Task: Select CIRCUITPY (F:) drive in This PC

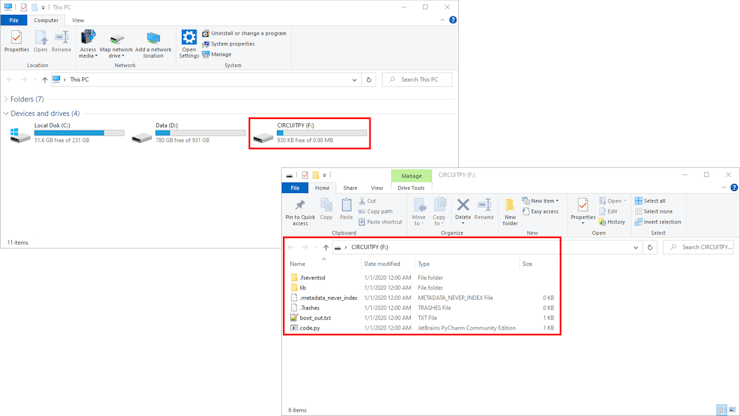Action: click(310, 133)
